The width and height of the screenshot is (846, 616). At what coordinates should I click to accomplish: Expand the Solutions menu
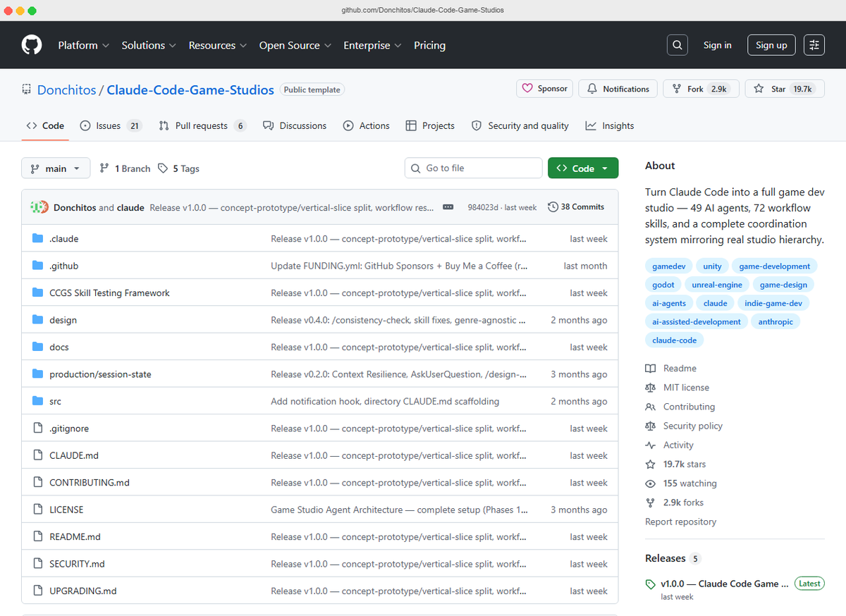(149, 45)
